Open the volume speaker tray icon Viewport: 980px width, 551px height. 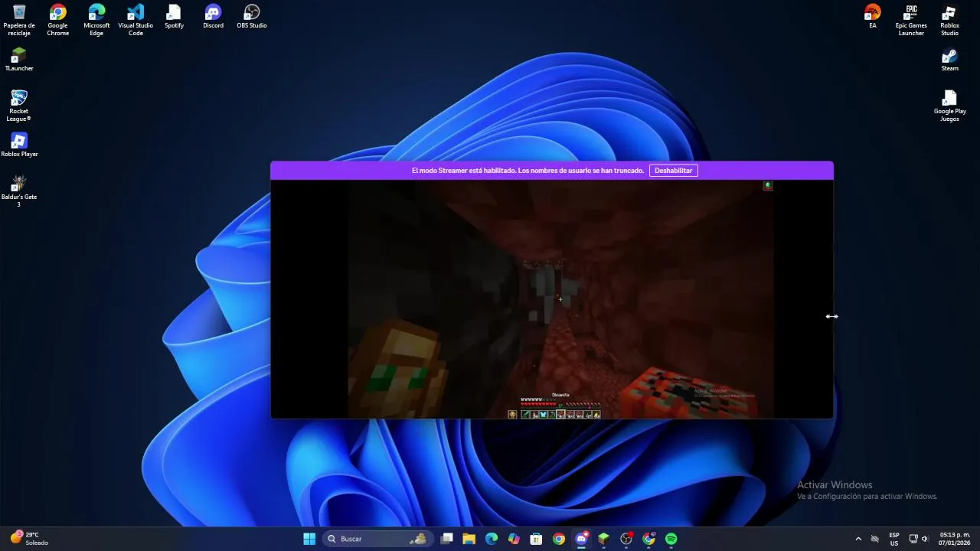tap(925, 539)
